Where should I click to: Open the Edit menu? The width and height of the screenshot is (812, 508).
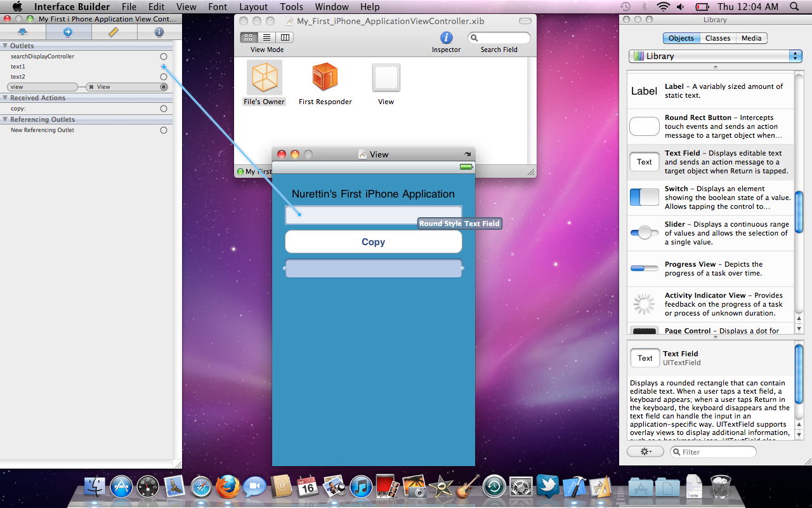pos(157,7)
